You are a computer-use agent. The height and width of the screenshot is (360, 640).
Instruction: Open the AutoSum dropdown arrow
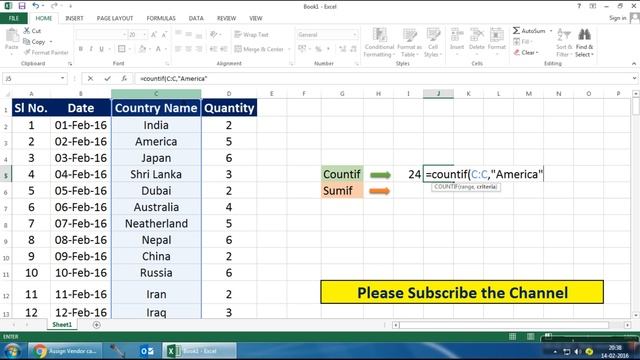551,31
